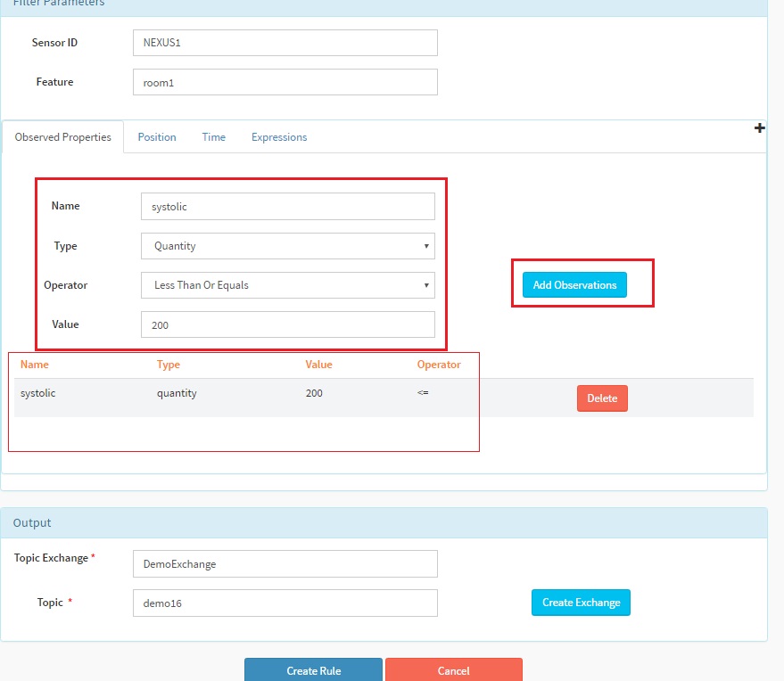Viewport: 784px width, 681px height.
Task: Click the Topic field containing demo16
Action: [285, 603]
